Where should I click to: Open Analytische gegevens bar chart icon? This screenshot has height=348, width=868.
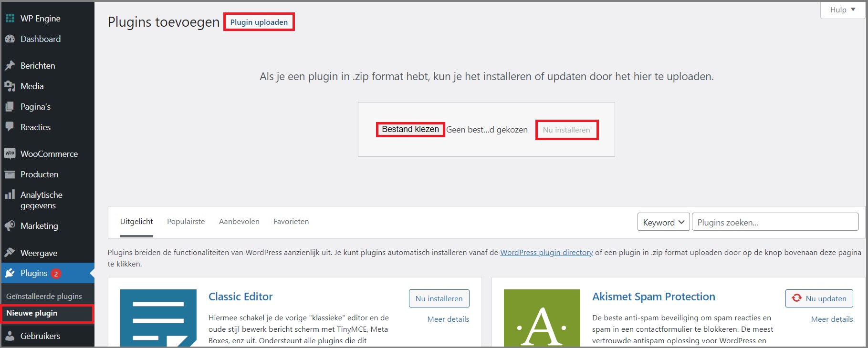[10, 195]
